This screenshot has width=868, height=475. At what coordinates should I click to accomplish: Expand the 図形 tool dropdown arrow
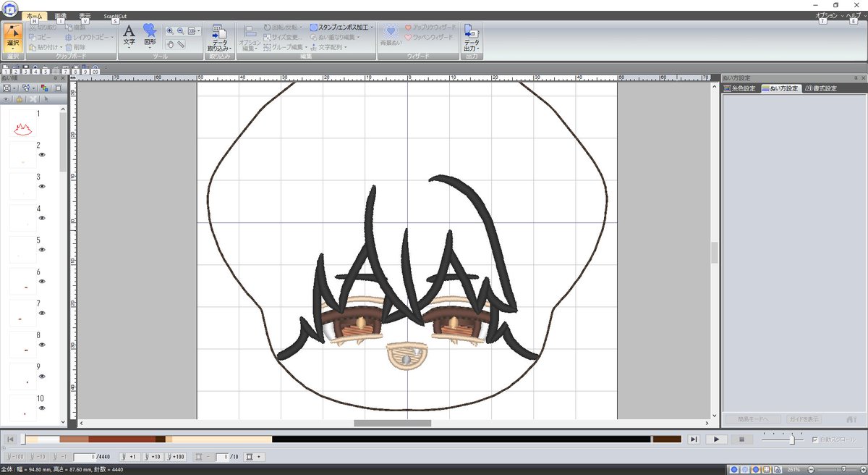[150, 48]
